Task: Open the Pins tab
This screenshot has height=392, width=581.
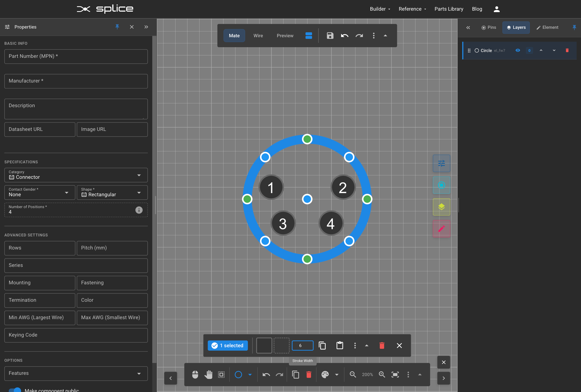Action: tap(489, 28)
